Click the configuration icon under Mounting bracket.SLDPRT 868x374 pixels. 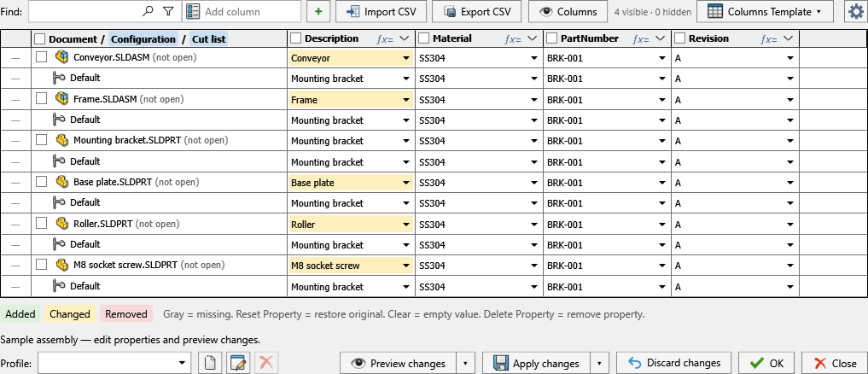point(59,161)
